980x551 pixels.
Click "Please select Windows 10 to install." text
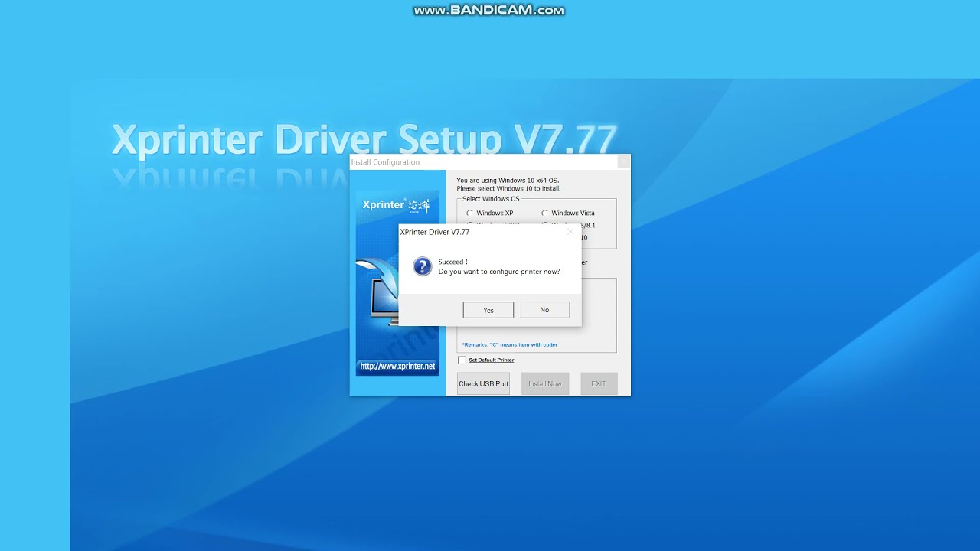508,188
